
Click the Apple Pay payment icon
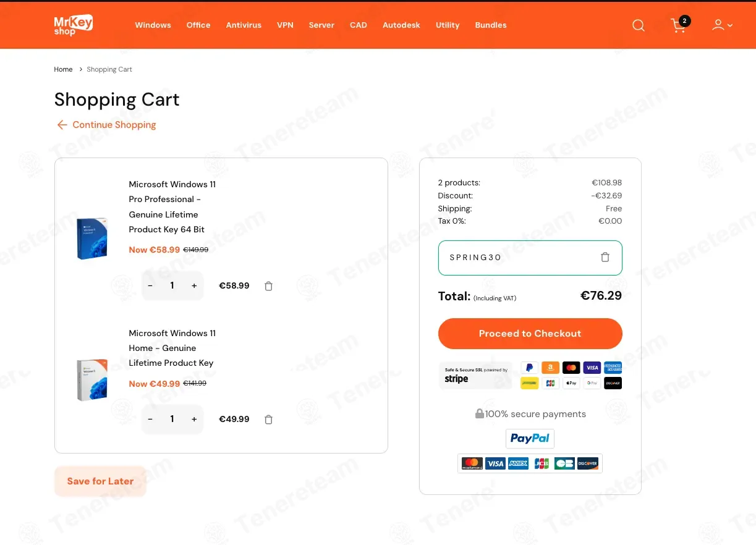pos(571,383)
